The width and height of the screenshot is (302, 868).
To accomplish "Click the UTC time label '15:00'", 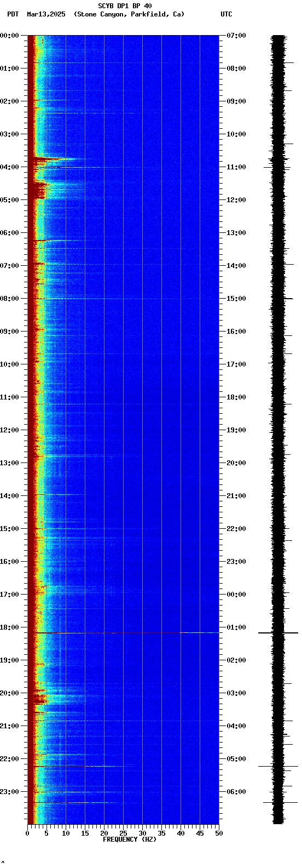I will tap(236, 299).
